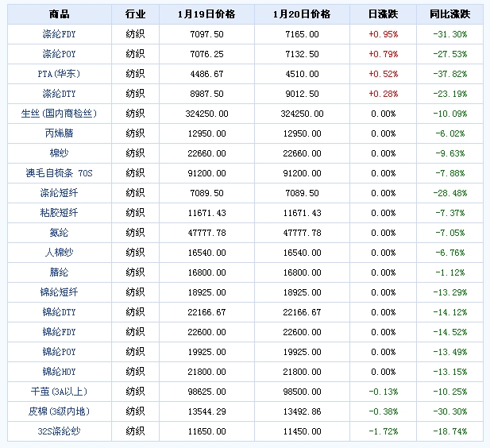Click the 日涨跌 column header
Image resolution: width=490 pixels, height=448 pixels.
(383, 14)
